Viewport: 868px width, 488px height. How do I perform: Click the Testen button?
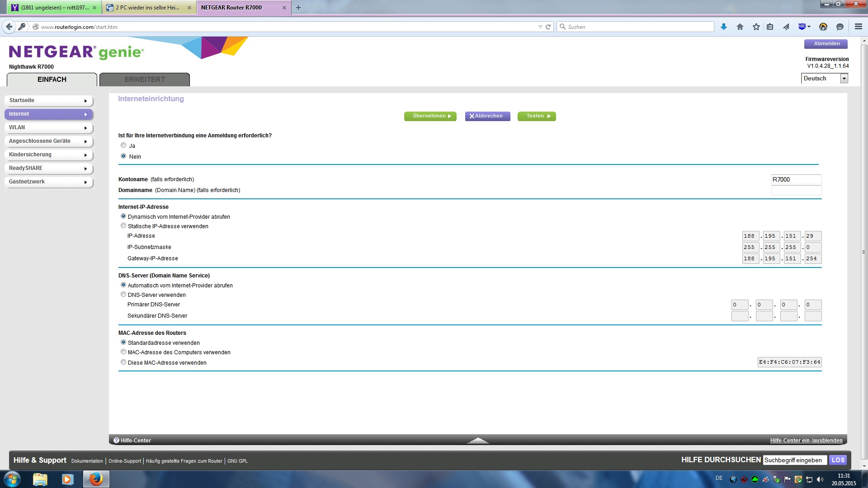point(537,116)
